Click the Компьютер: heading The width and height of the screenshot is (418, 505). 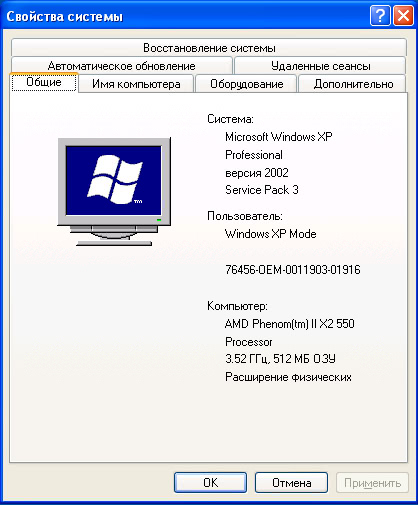tap(237, 306)
